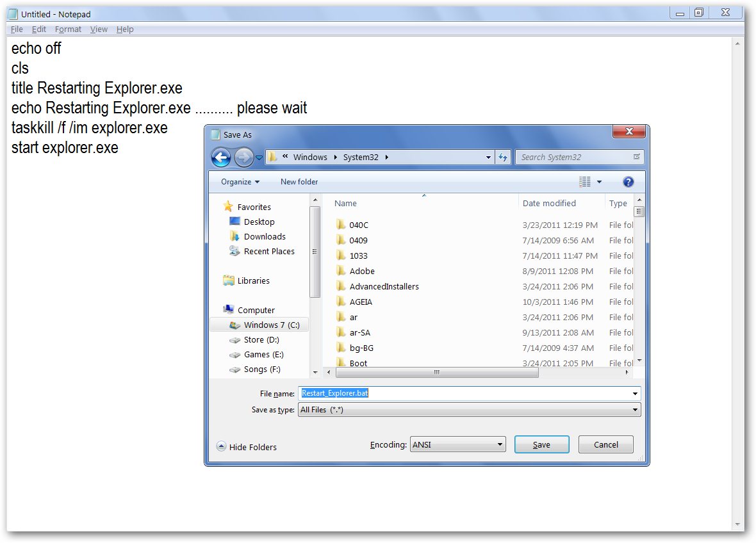Viewport: 756px width, 543px height.
Task: Open Libraries in the navigation pane
Action: (x=247, y=280)
